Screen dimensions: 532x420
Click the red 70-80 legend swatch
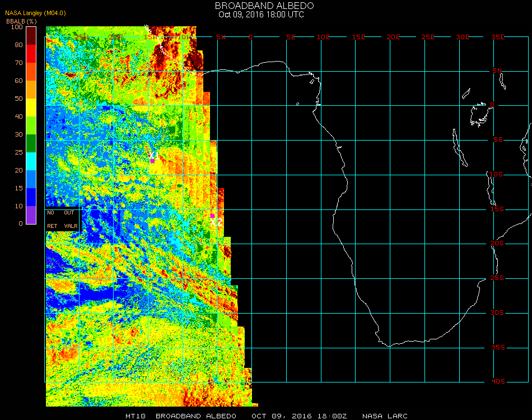coord(31,54)
